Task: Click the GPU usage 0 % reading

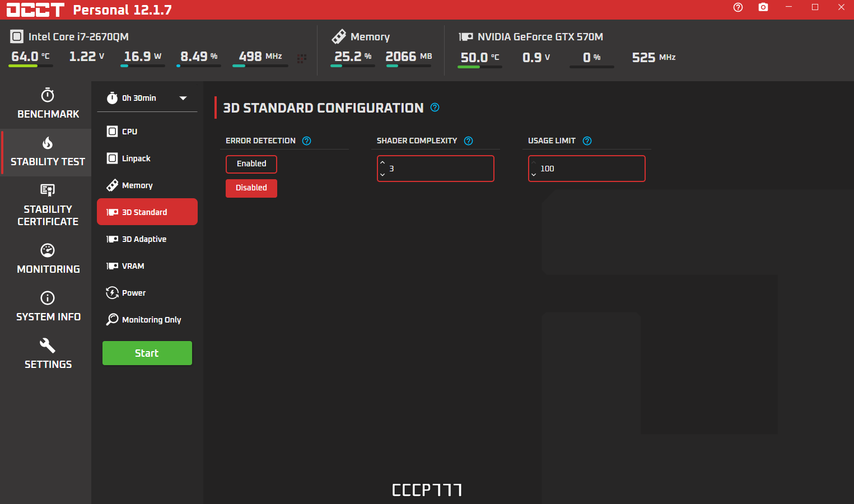Action: [x=592, y=58]
